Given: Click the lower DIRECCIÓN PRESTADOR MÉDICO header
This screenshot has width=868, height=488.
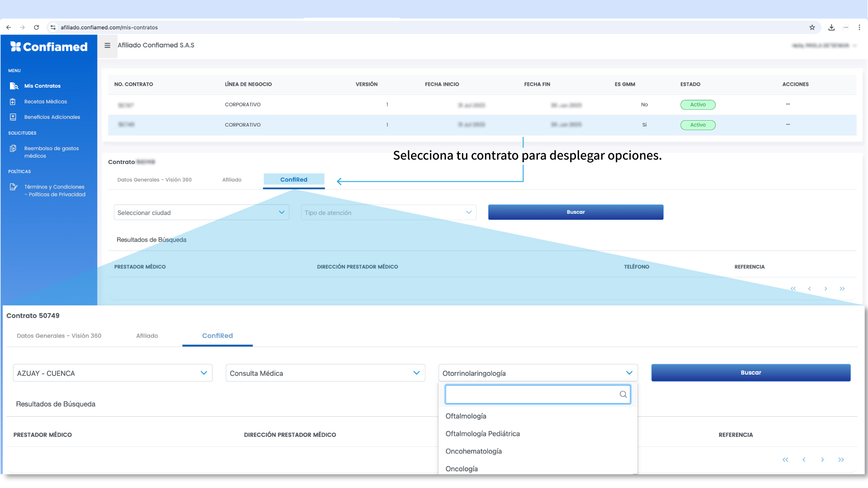Looking at the screenshot, I should click(290, 435).
